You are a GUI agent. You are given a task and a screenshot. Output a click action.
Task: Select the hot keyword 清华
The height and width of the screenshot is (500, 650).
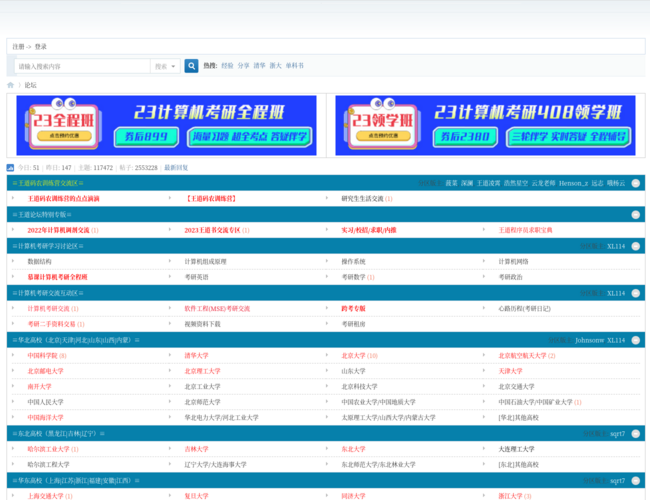pyautogui.click(x=259, y=66)
